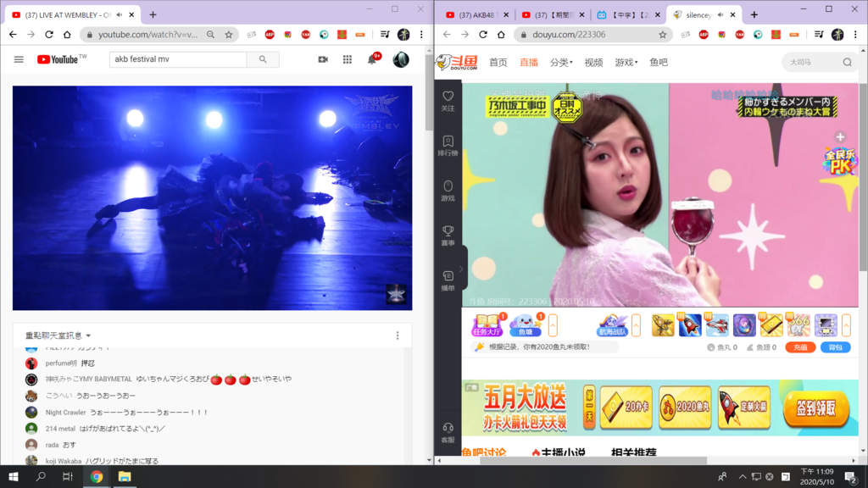Open the 游戏 dropdown in Douyu's top navigation

point(626,63)
